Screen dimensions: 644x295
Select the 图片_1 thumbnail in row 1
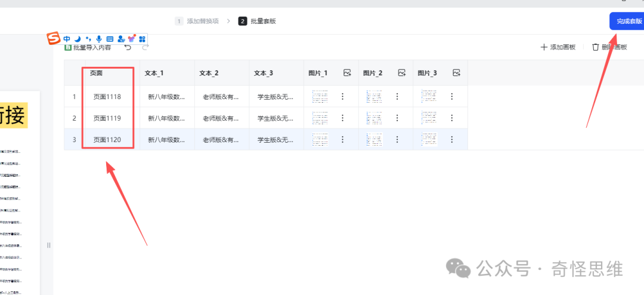[320, 96]
